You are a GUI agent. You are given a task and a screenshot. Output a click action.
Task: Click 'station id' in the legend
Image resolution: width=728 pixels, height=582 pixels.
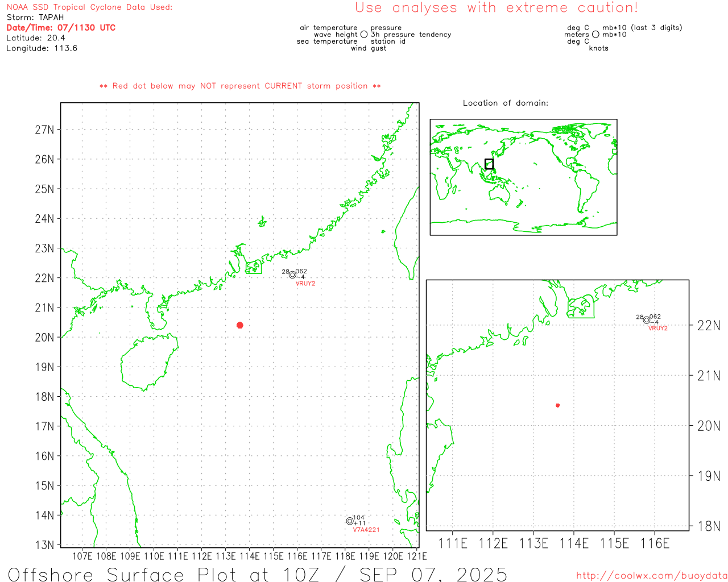point(388,41)
